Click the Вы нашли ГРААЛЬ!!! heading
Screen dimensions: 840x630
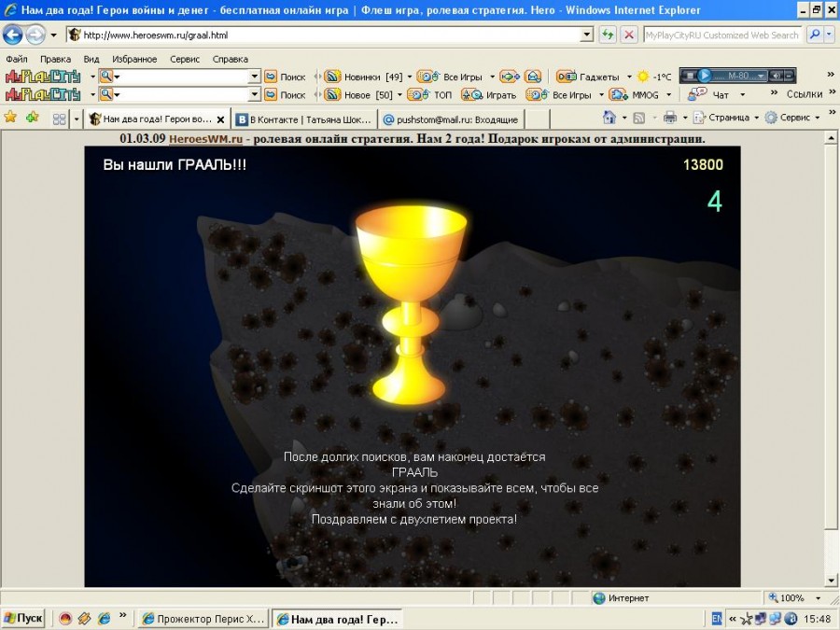175,164
